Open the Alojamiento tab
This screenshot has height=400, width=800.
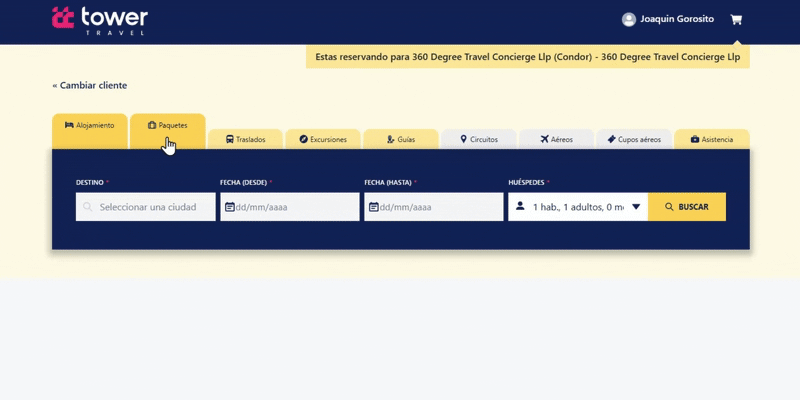pos(90,126)
